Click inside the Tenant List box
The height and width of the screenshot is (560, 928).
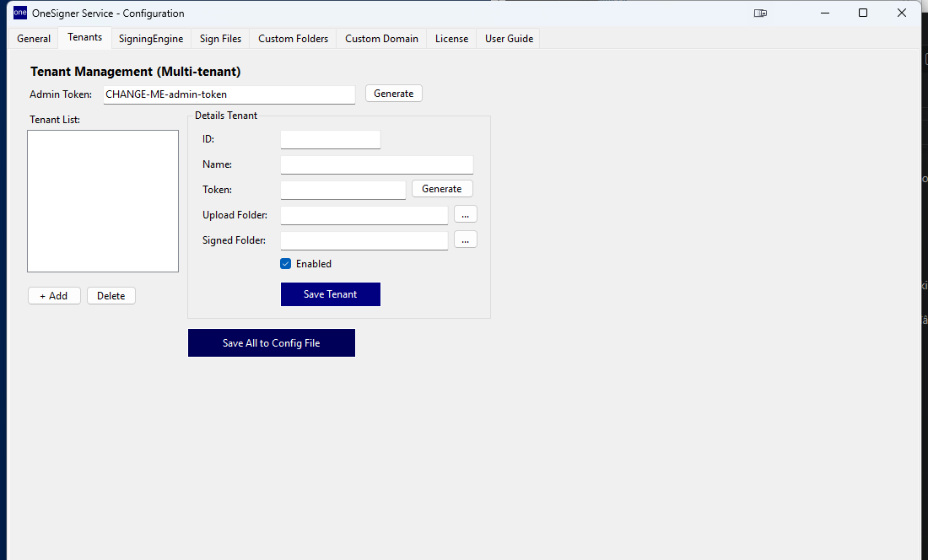point(103,201)
